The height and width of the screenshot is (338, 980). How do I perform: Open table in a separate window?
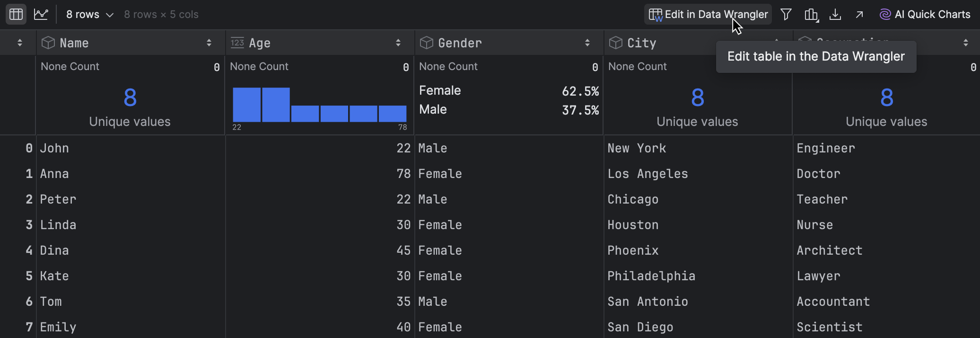859,15
